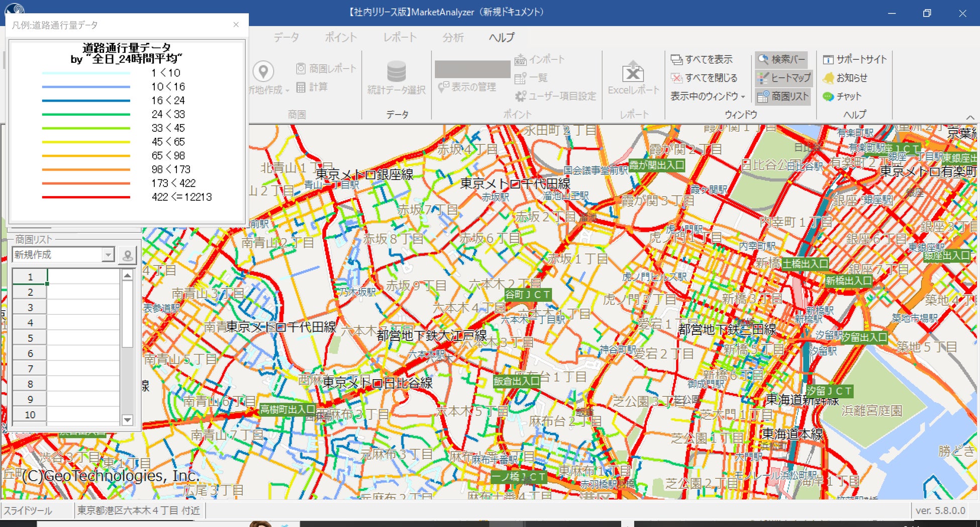
Task: Click 汐留出入口 label on the map
Action: coord(864,337)
